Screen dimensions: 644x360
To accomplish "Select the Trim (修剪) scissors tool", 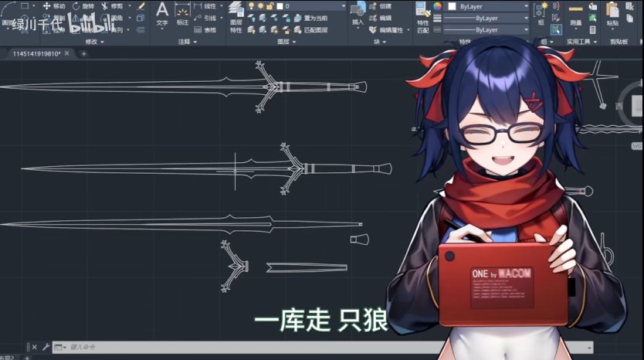I will tap(112, 5).
